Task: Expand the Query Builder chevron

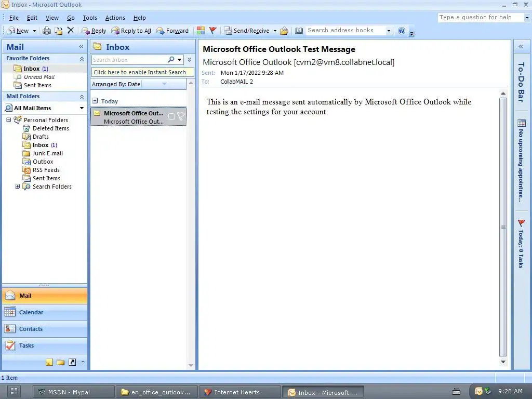Action: coord(189,59)
